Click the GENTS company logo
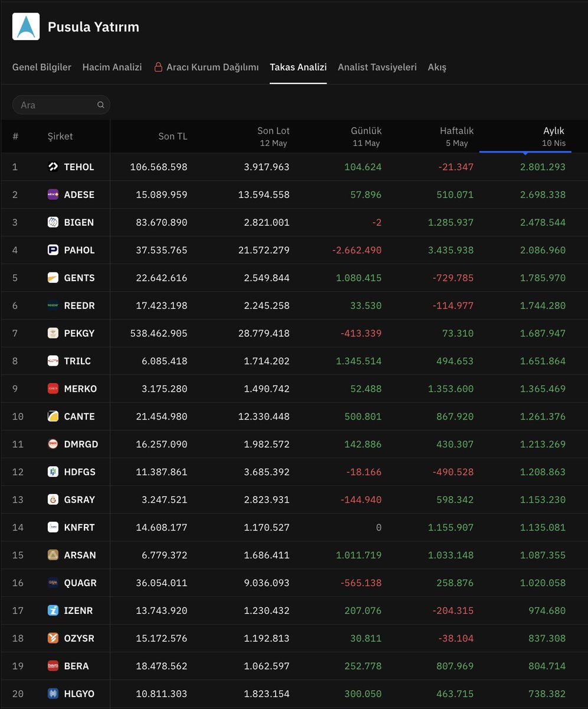 (53, 278)
